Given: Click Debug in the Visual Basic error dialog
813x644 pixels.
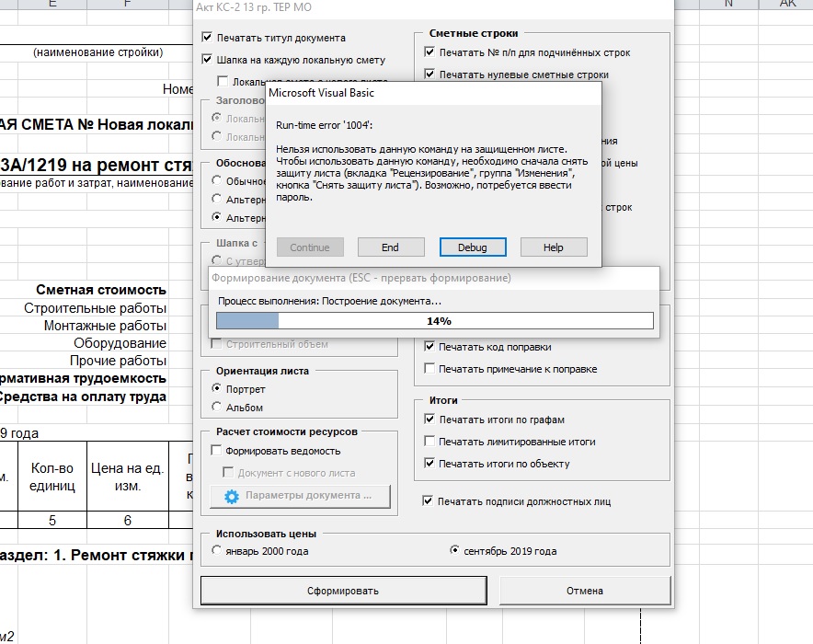Looking at the screenshot, I should pos(473,247).
